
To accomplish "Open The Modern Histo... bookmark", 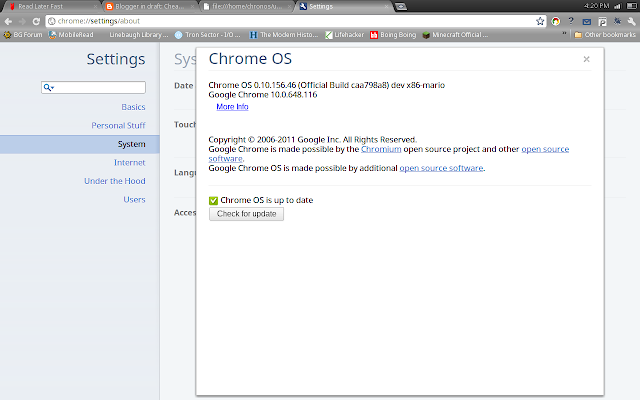I will click(284, 35).
